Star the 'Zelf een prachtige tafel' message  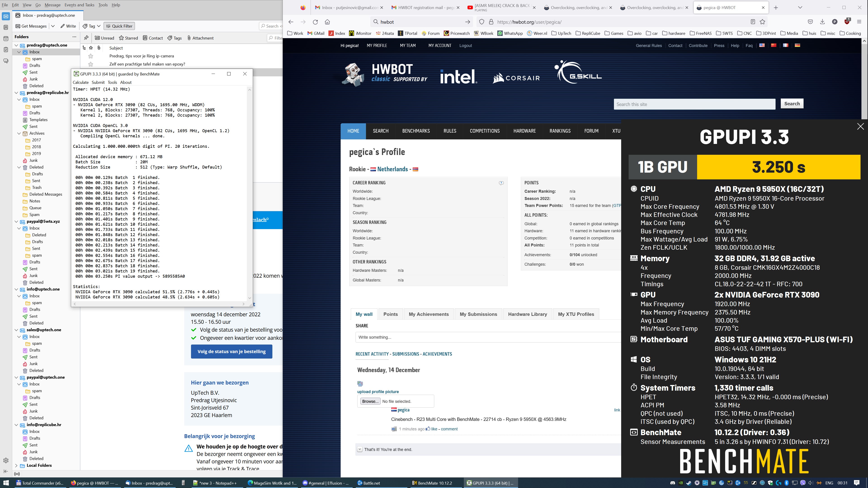click(x=91, y=64)
